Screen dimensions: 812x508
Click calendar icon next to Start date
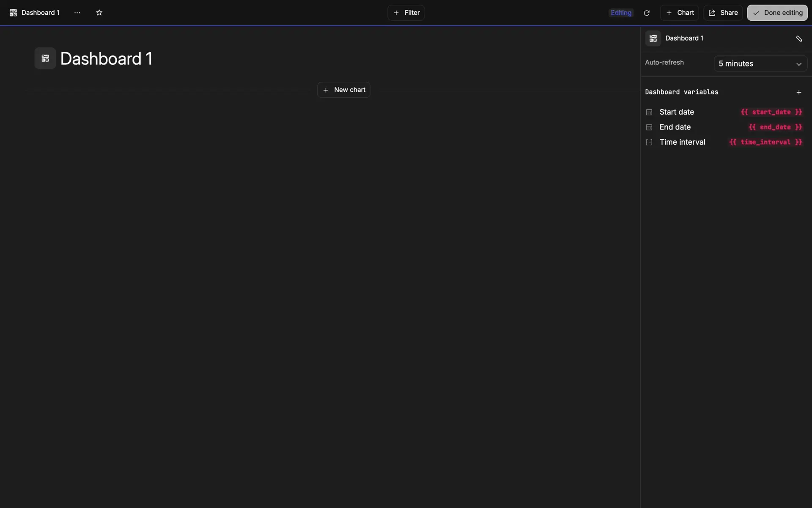click(649, 112)
